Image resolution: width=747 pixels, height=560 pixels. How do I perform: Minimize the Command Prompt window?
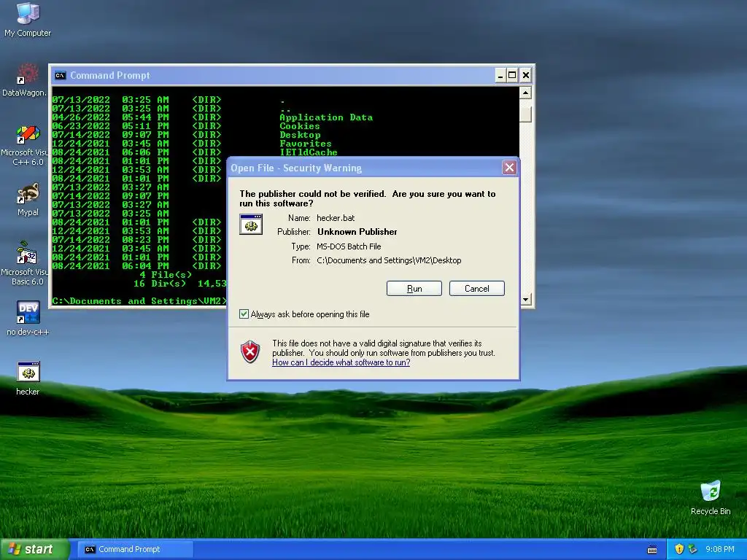coord(500,75)
